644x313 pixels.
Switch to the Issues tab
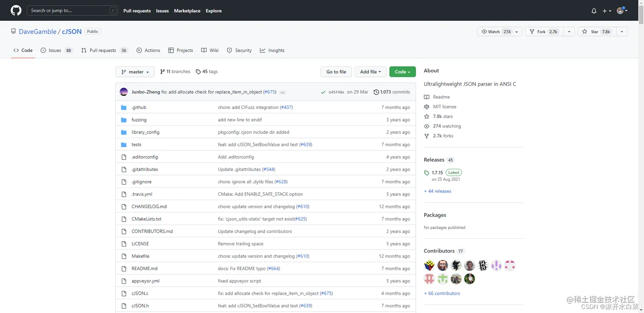56,50
